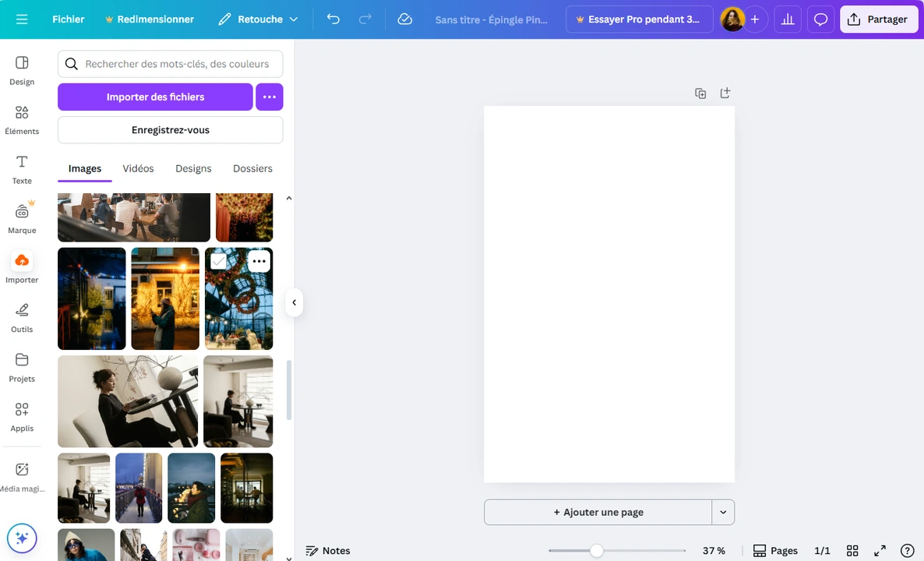Collapse the uploads side panel
The width and height of the screenshot is (924, 561).
click(294, 302)
